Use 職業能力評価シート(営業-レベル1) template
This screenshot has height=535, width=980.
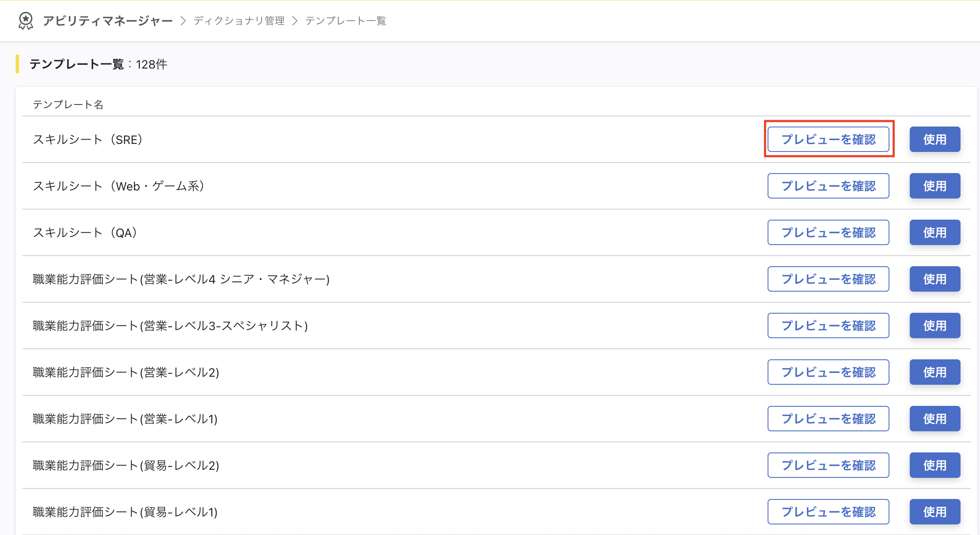click(935, 419)
